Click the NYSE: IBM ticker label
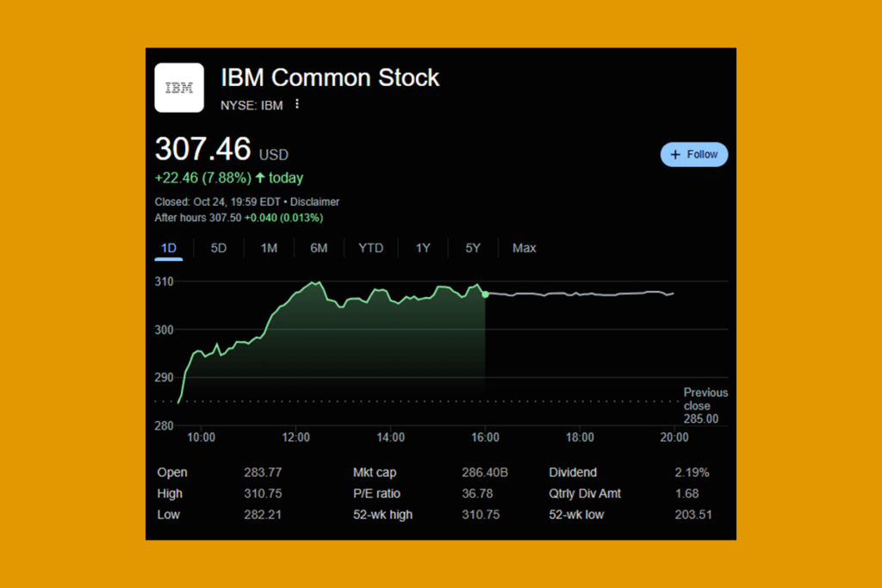This screenshot has width=882, height=588. point(252,105)
